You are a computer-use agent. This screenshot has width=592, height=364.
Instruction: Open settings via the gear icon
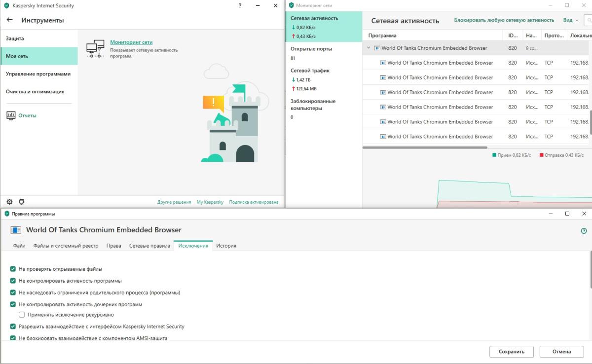9,202
